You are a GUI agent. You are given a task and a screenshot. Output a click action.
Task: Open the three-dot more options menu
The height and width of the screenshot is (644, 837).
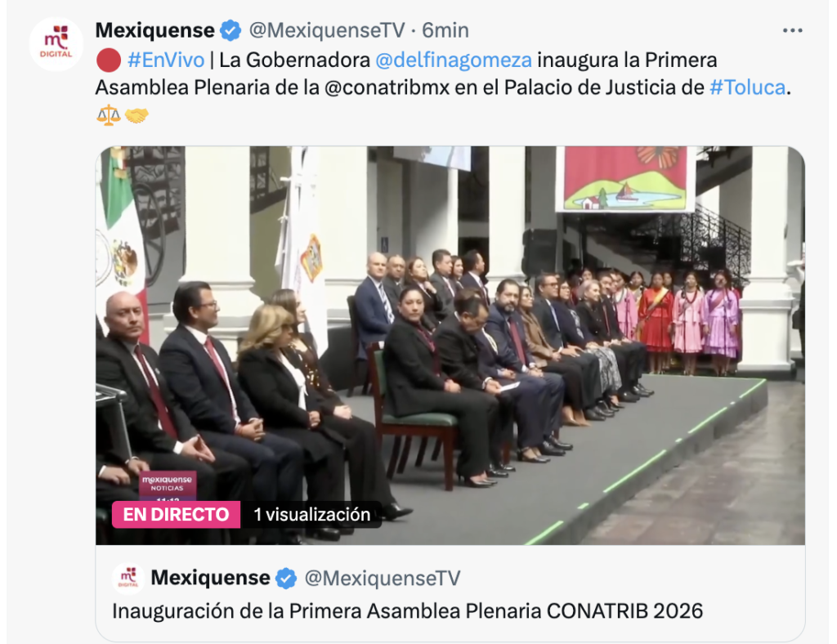792,30
